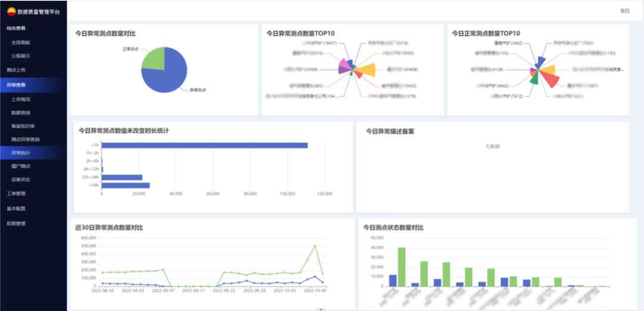644x311 pixels.
Task: Open the 僵尸测点 page
Action: coord(21,166)
